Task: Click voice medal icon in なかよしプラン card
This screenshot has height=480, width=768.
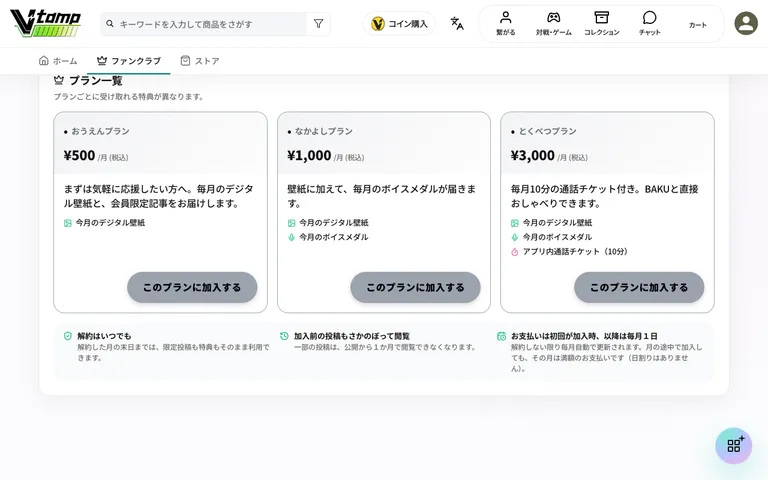Action: (291, 237)
